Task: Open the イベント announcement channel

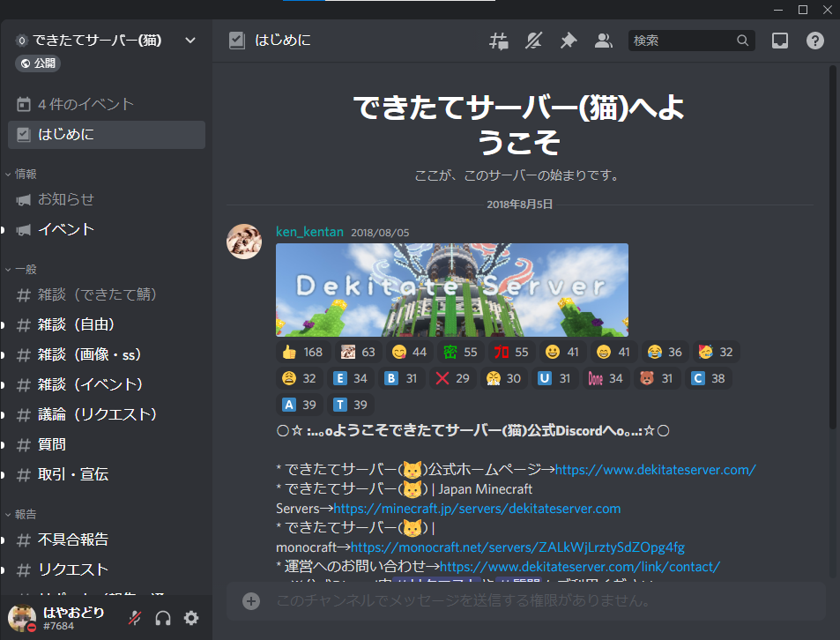Action: pos(107,229)
